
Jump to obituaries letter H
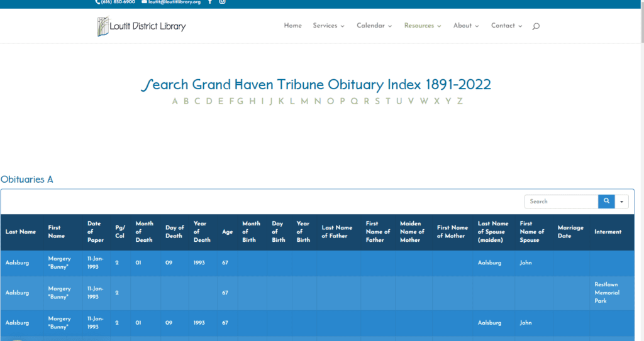click(252, 101)
